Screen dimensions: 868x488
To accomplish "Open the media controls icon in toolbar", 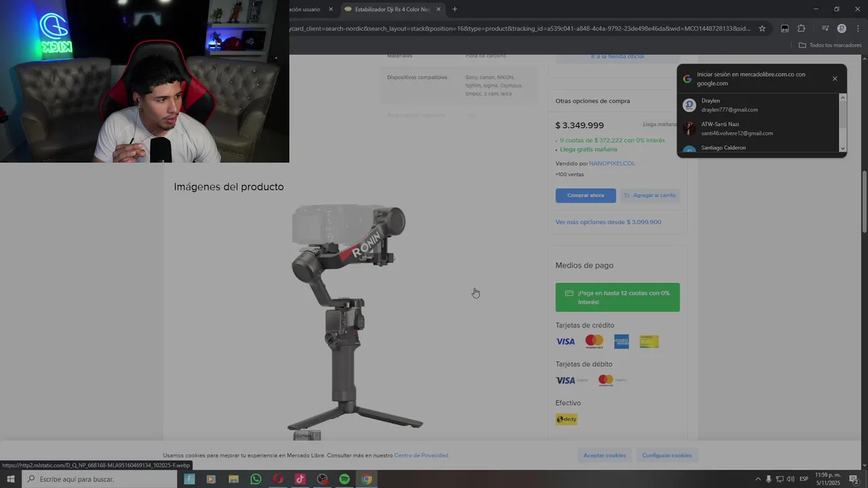I will [825, 28].
